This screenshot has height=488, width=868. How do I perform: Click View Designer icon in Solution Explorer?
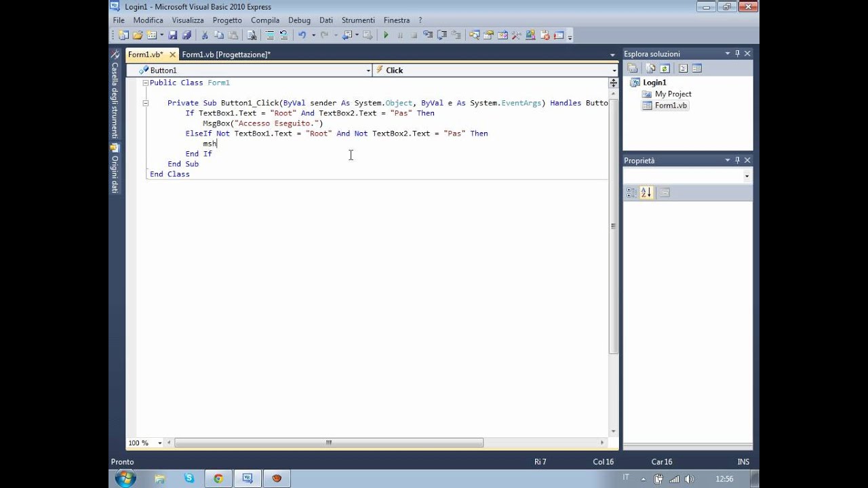(696, 68)
